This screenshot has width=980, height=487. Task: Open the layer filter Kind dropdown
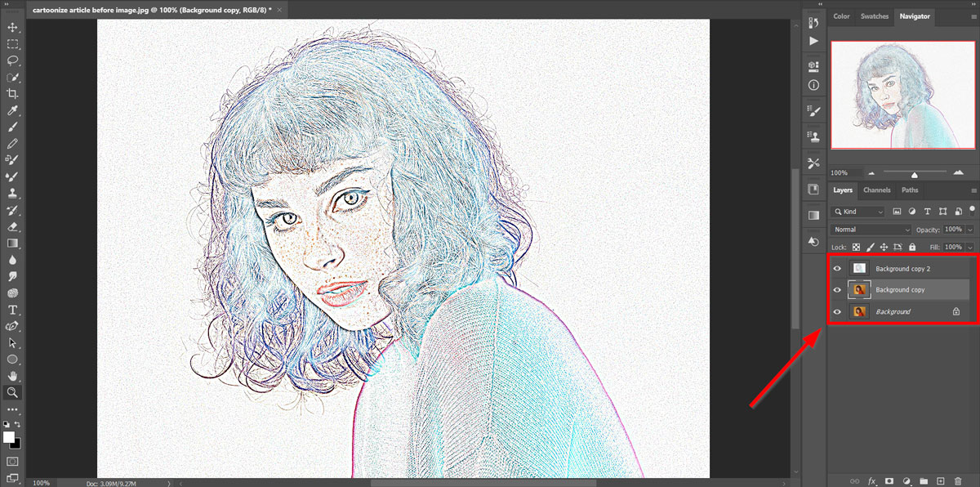pos(857,212)
